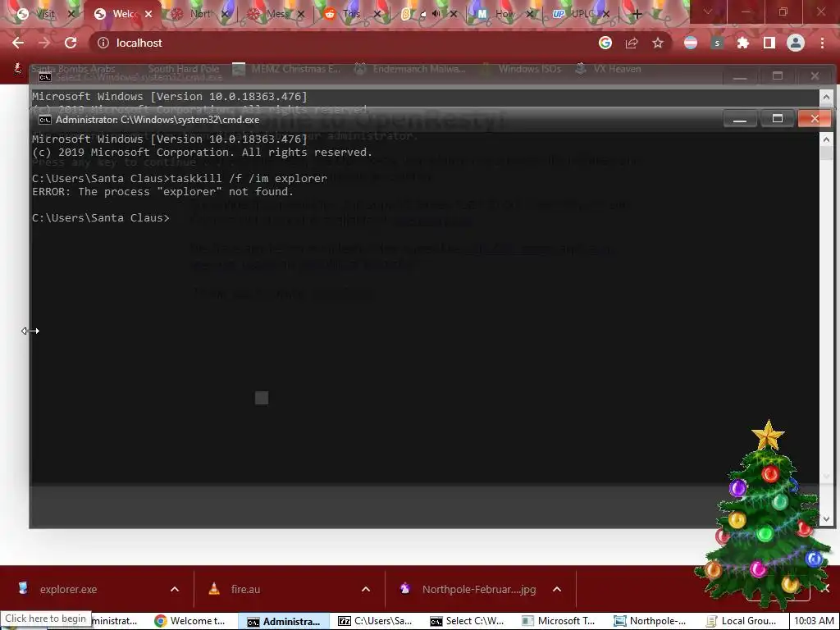840x630 pixels.
Task: Bookmark this page with the star icon
Action: coord(658,43)
